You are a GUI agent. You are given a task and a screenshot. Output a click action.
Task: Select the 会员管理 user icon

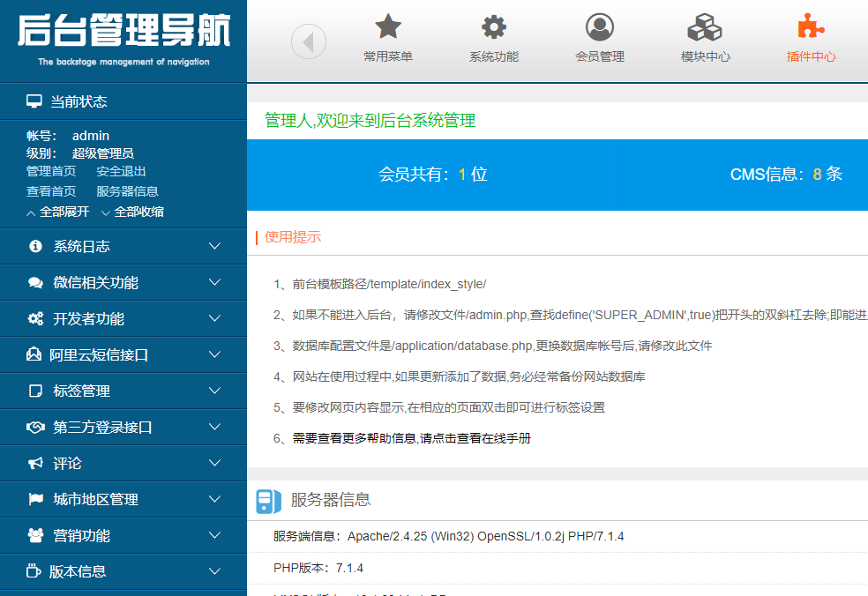[600, 27]
